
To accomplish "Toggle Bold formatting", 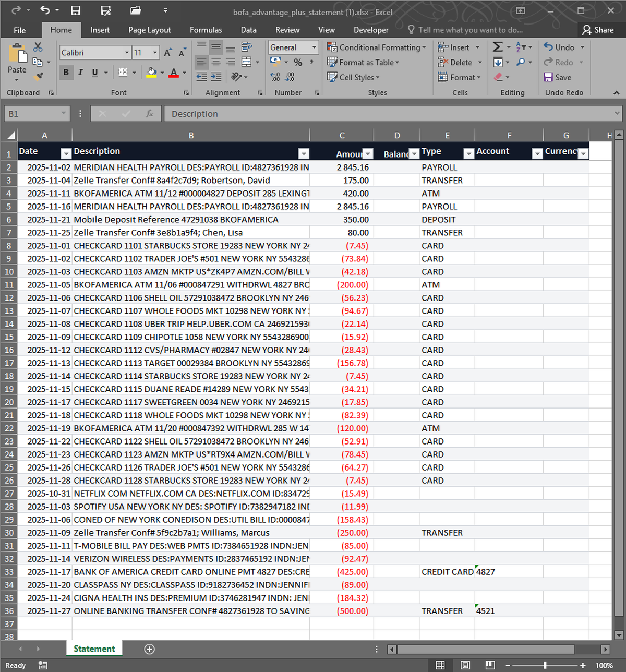I will (66, 72).
